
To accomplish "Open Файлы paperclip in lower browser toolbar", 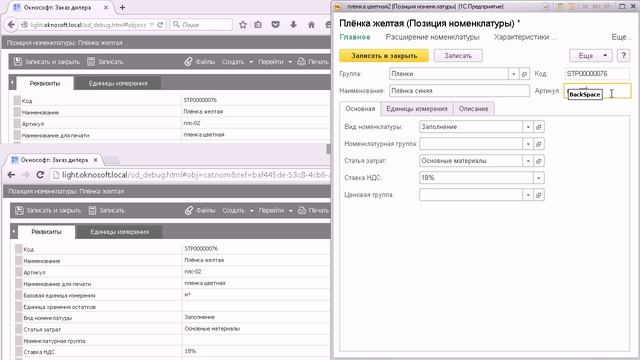I will coord(200,211).
